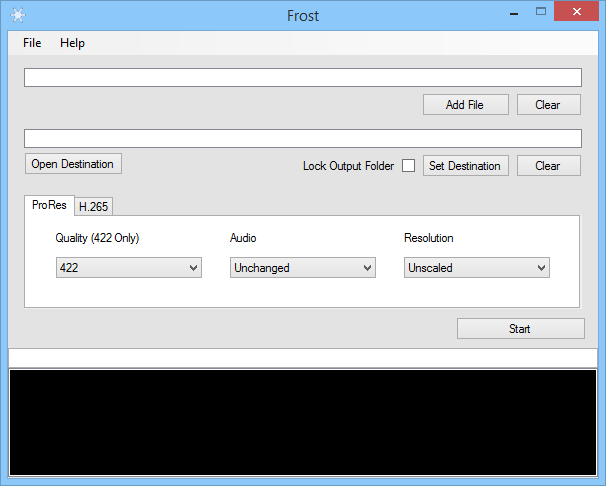The image size is (606, 486).
Task: Click the input file path field
Action: 302,78
